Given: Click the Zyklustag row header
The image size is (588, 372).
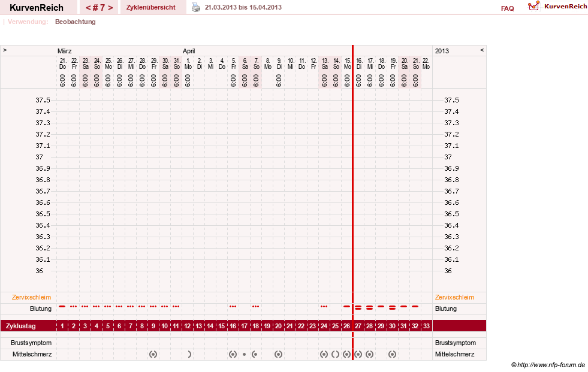Looking at the screenshot, I should tap(21, 326).
